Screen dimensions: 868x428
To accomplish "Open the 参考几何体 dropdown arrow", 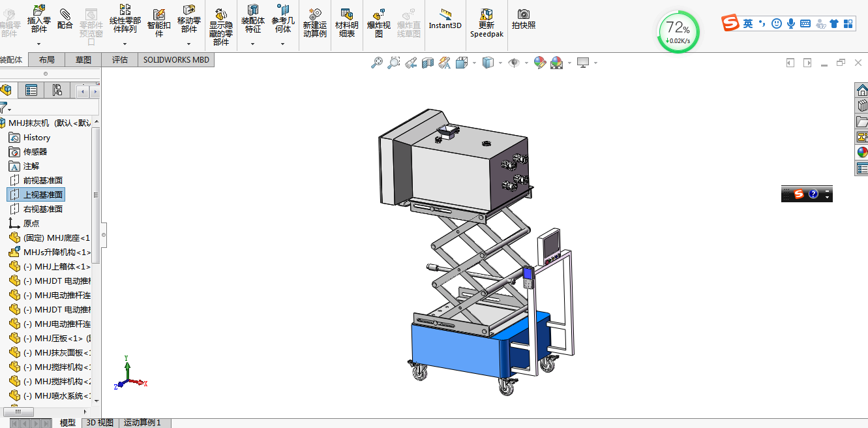I will click(283, 44).
